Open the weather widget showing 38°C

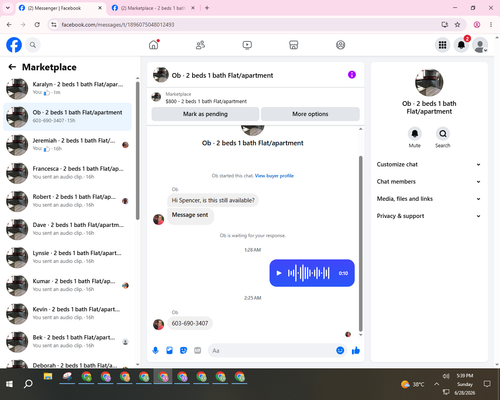[412, 384]
